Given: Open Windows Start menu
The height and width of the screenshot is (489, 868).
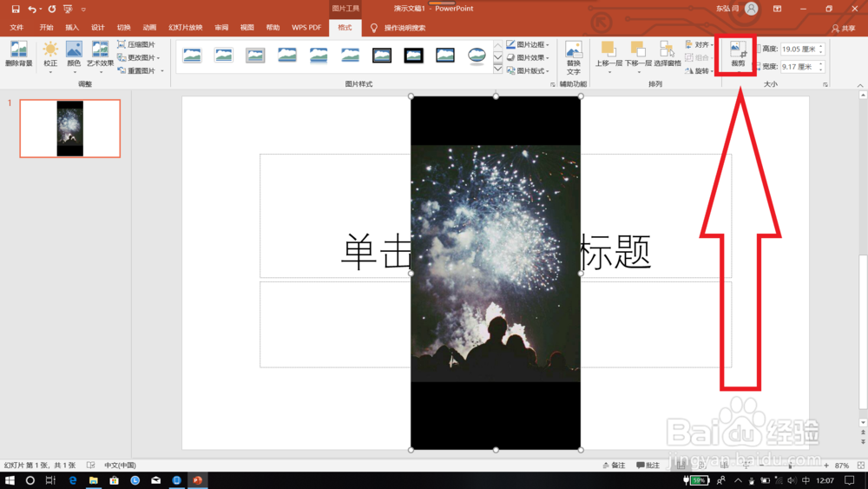Looking at the screenshot, I should [x=10, y=480].
